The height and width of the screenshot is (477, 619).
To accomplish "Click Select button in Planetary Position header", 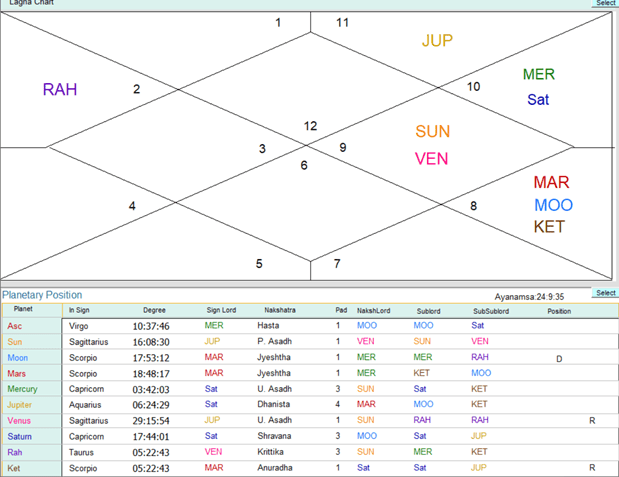I will tap(605, 293).
